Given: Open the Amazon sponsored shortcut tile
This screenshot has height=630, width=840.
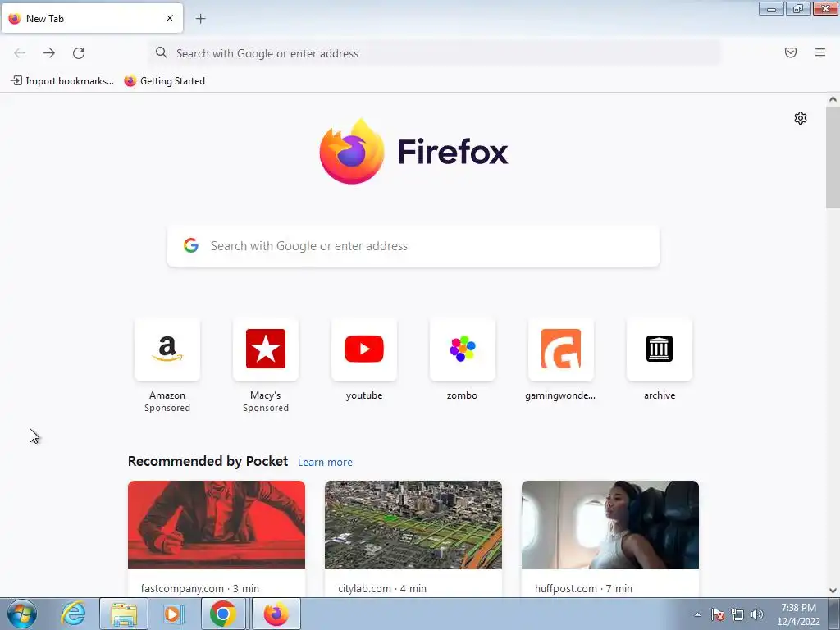Looking at the screenshot, I should (167, 349).
